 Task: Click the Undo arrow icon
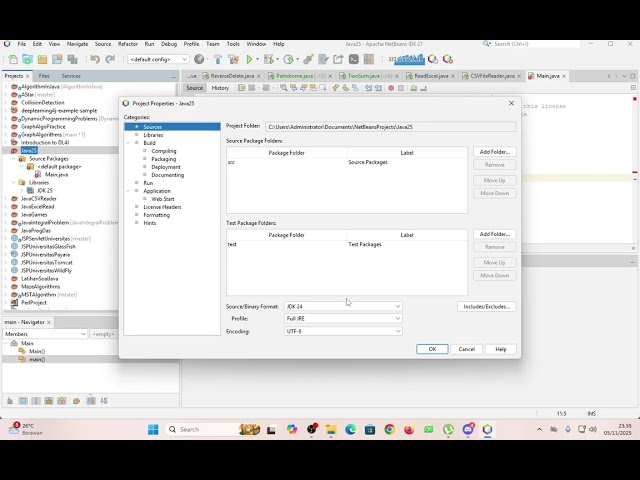(95, 60)
